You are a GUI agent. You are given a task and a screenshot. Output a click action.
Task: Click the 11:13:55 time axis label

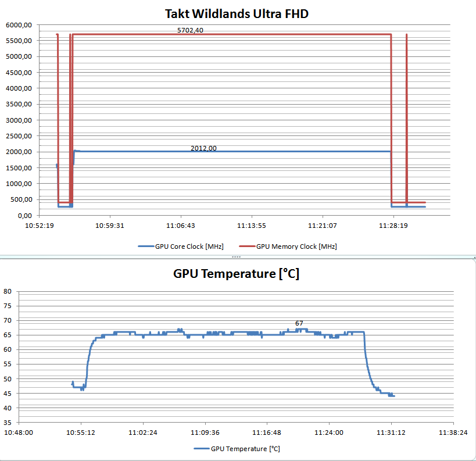tap(251, 226)
